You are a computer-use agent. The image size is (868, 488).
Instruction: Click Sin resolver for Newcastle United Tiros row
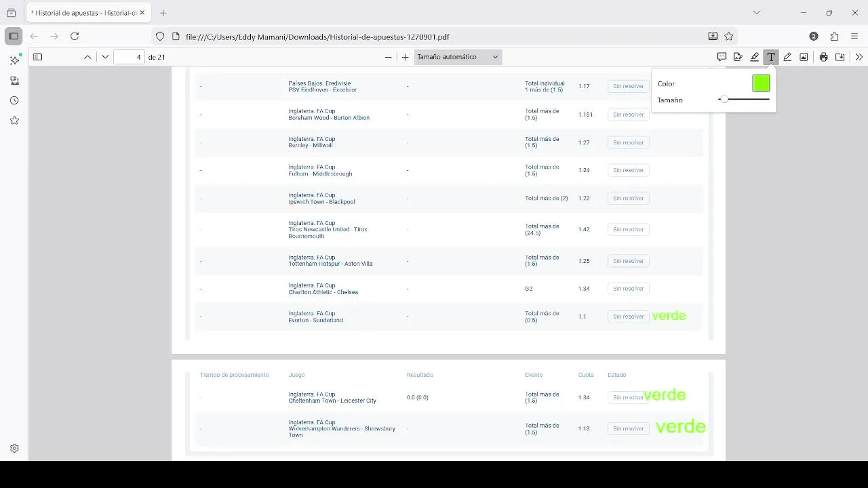[x=628, y=230]
